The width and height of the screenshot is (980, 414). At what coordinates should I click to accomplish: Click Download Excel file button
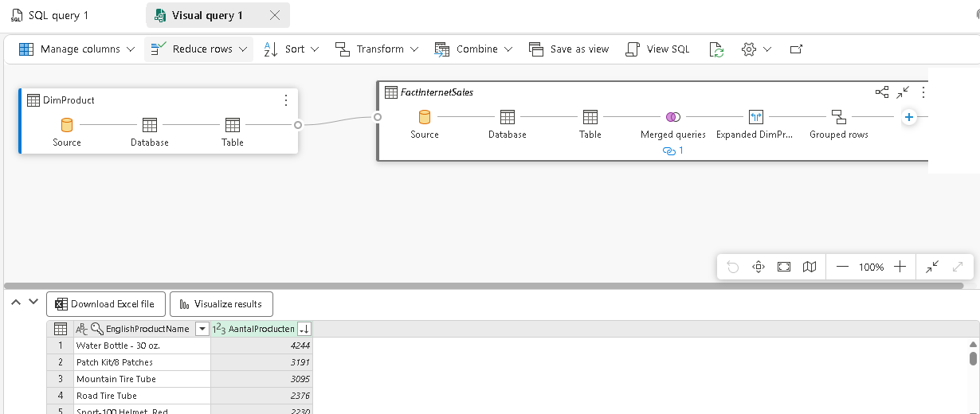point(106,304)
